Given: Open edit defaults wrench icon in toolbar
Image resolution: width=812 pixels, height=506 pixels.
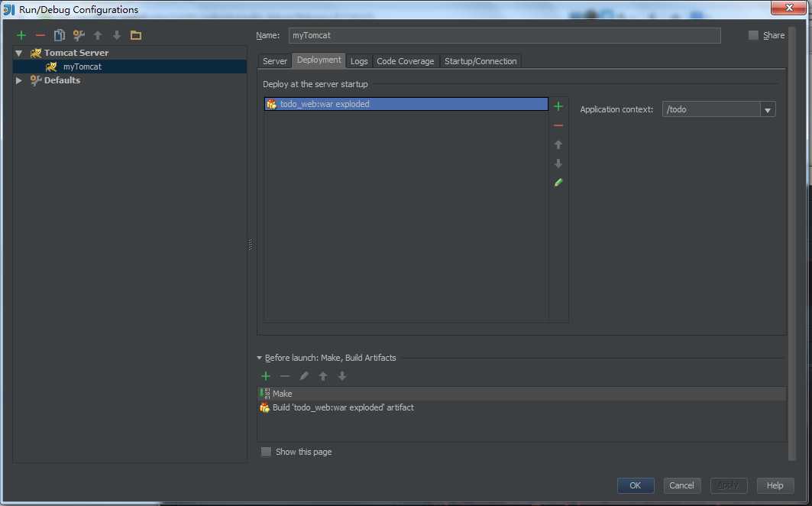Looking at the screenshot, I should point(79,35).
